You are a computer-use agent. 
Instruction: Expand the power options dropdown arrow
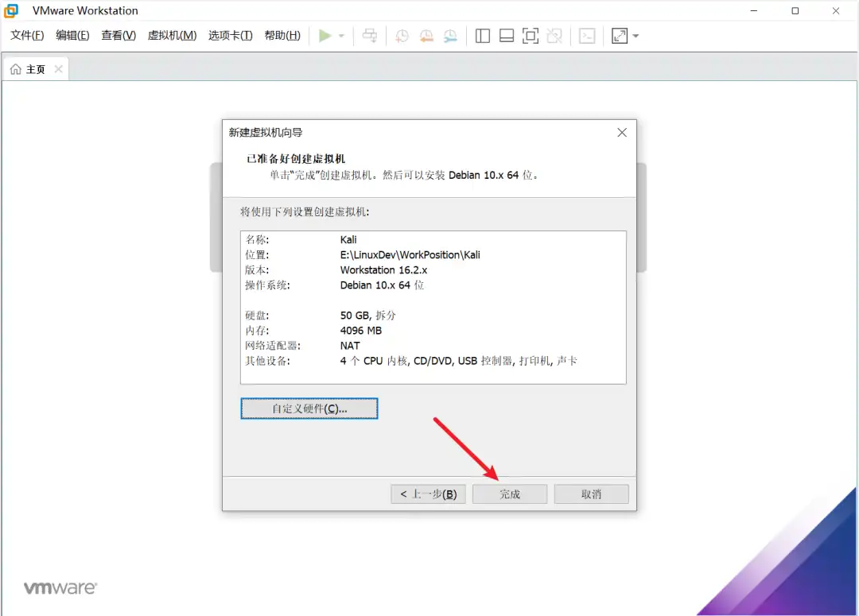[341, 37]
